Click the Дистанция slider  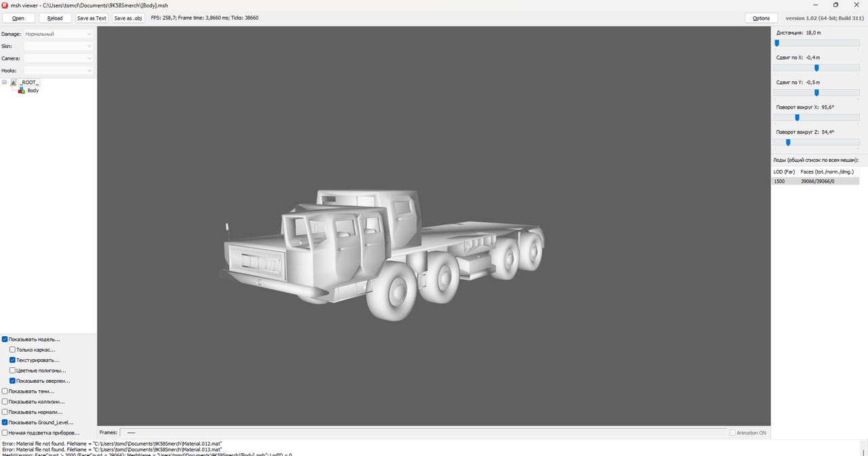point(816,43)
